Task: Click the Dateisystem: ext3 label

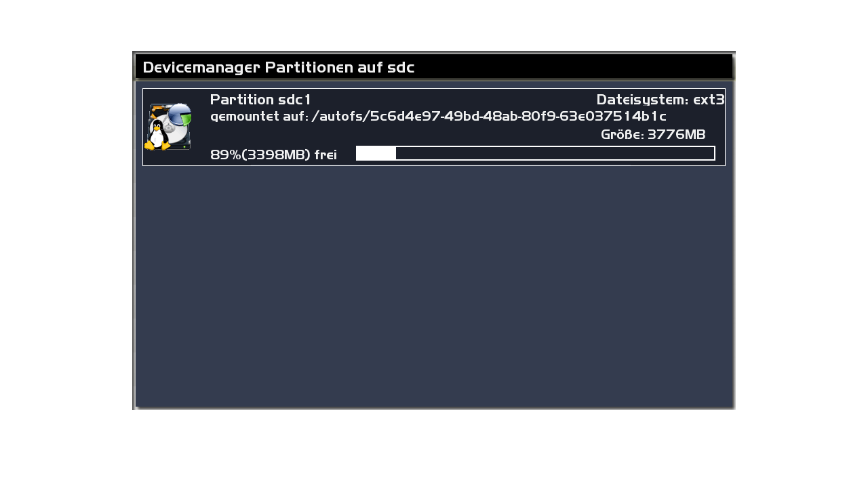Action: click(660, 100)
